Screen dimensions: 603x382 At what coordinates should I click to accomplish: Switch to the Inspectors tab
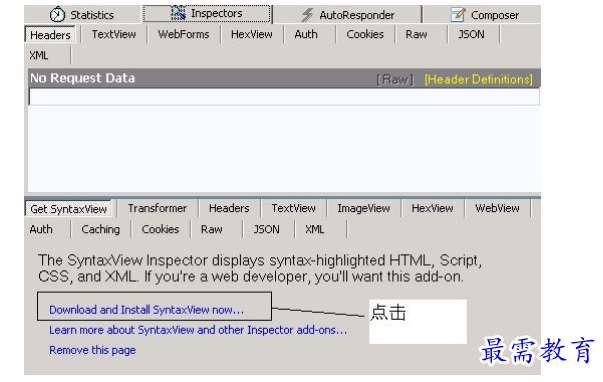coord(207,13)
